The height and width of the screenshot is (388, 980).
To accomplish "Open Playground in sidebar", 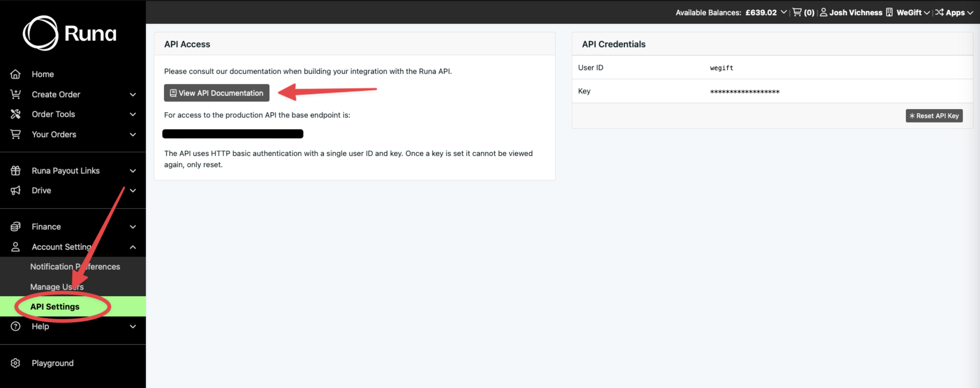I will pyautogui.click(x=52, y=363).
